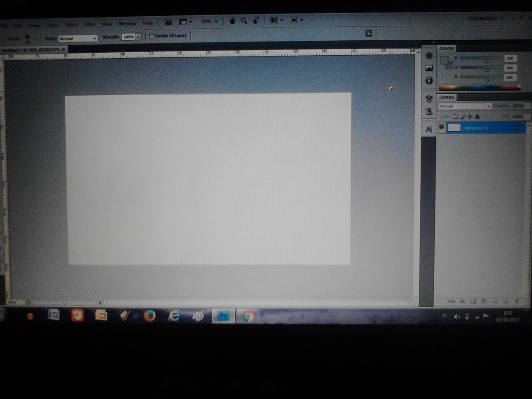Open the Adjustments panel icon
The width and height of the screenshot is (532, 399).
tap(429, 56)
